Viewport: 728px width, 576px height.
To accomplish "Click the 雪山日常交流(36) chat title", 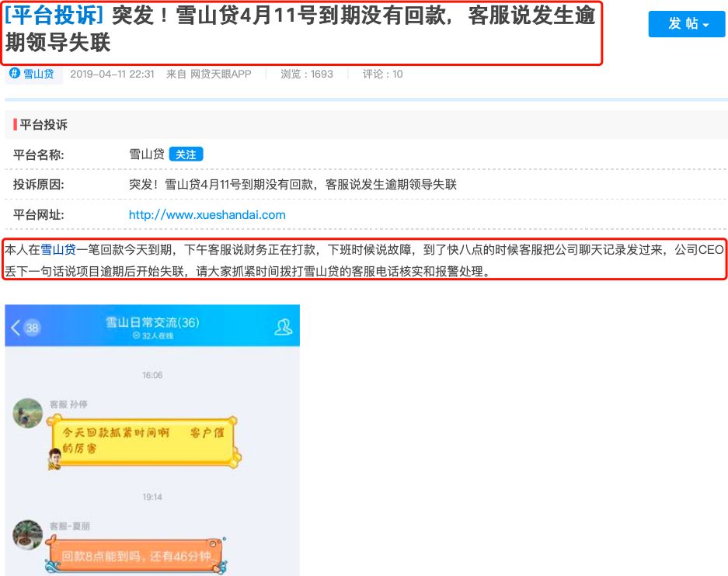I will (152, 322).
